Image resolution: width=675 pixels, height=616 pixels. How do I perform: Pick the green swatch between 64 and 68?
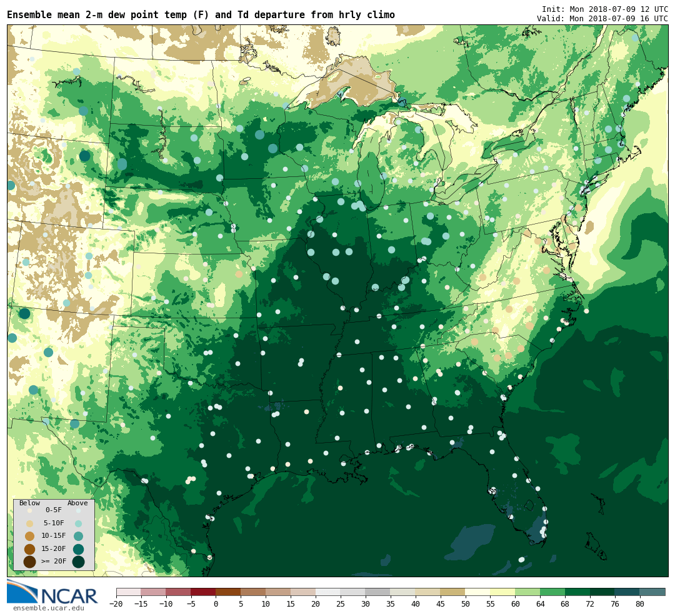click(x=552, y=592)
